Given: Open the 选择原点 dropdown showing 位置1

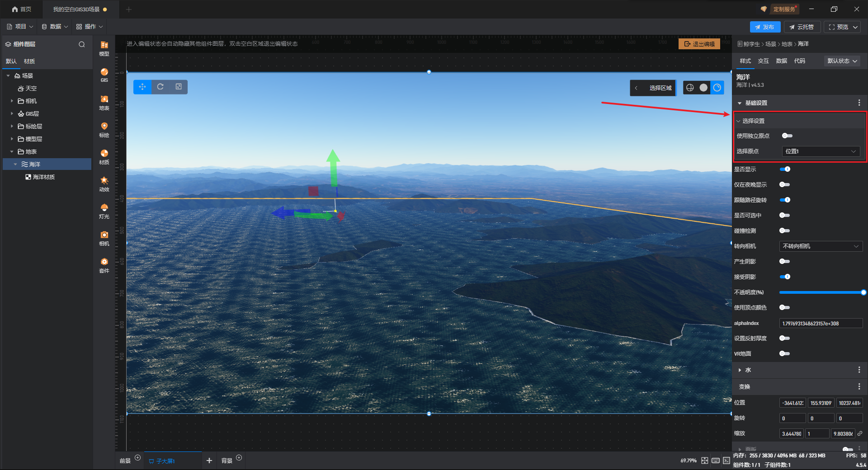Looking at the screenshot, I should pyautogui.click(x=821, y=151).
